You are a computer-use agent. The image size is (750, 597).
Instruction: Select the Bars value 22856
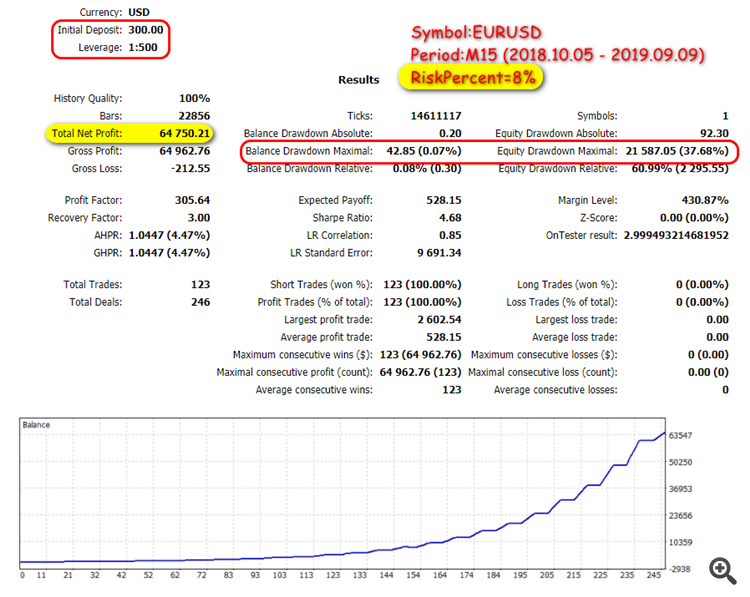(x=194, y=116)
